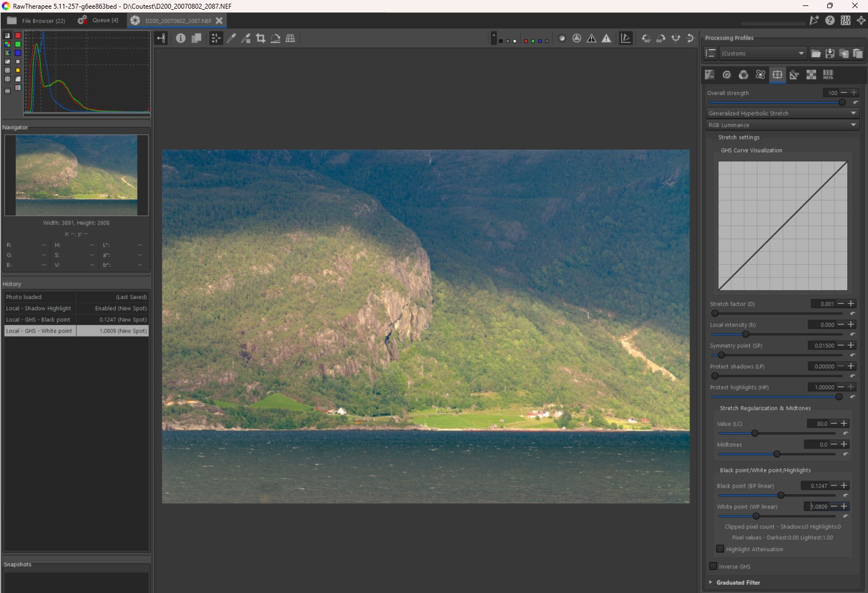Open the Generalized Hyperbolic Stretch dropdown

[x=782, y=113]
